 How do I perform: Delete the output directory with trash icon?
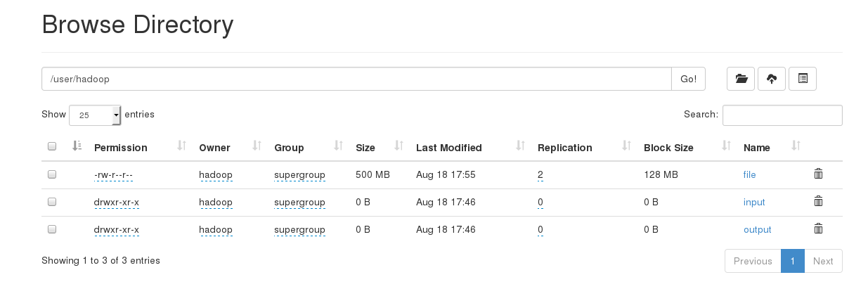coord(818,229)
